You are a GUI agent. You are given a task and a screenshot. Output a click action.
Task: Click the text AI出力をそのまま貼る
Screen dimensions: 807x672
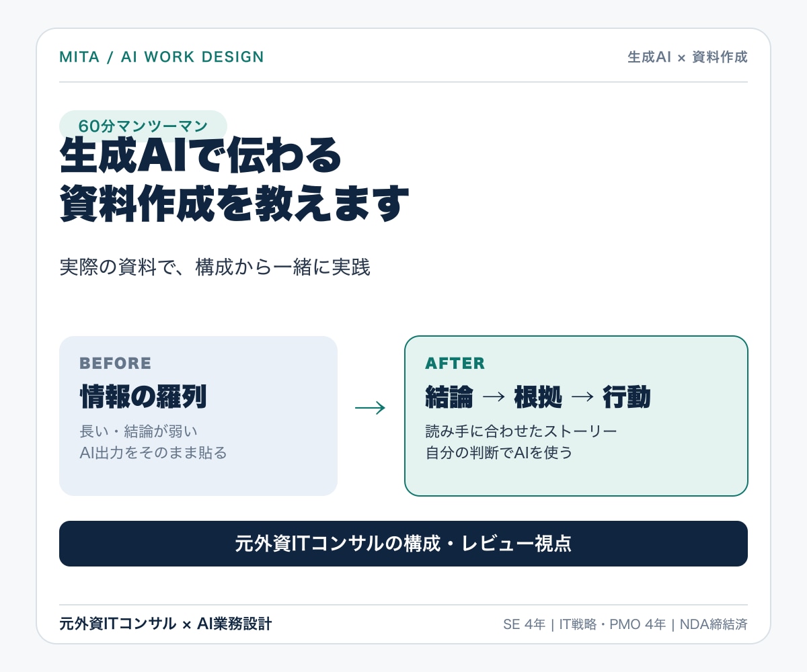(x=153, y=453)
